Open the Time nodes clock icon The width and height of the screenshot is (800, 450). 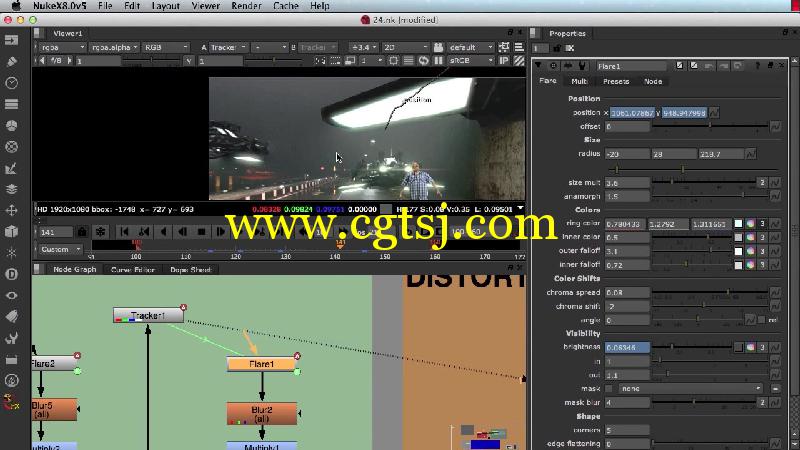tap(11, 83)
